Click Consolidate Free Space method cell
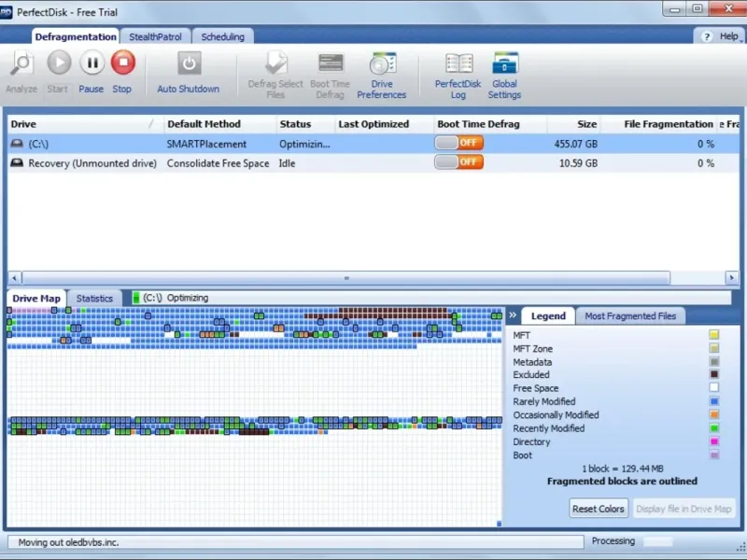This screenshot has width=747, height=560. (218, 163)
